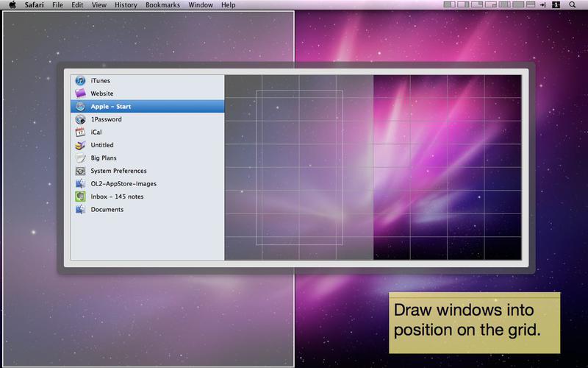Image resolution: width=588 pixels, height=368 pixels.
Task: Select the iTunes window icon in list
Action: pyautogui.click(x=81, y=81)
